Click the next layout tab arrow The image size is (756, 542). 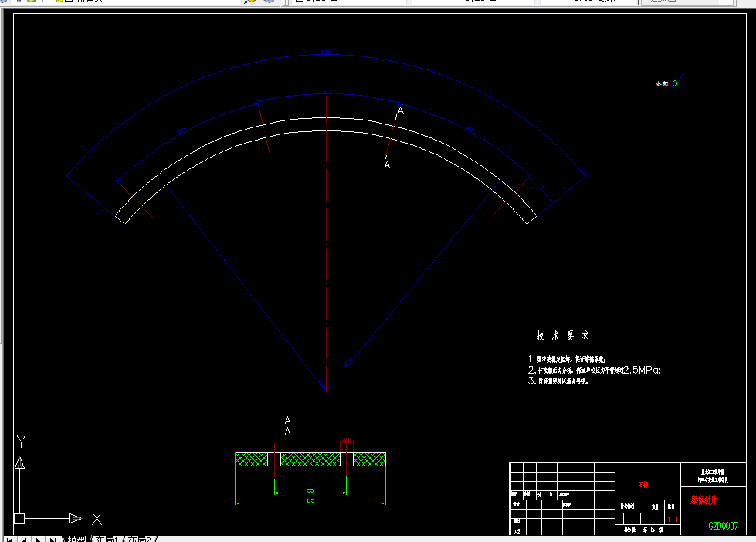[x=38, y=539]
